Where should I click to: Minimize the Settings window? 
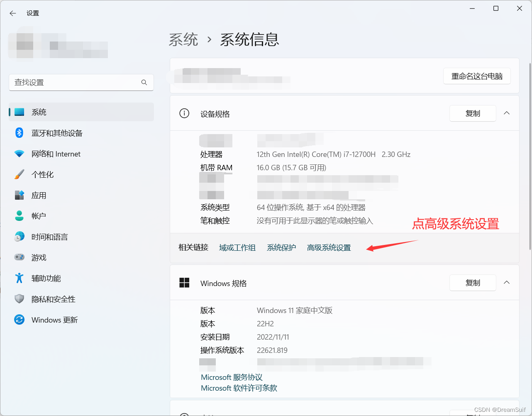point(472,8)
